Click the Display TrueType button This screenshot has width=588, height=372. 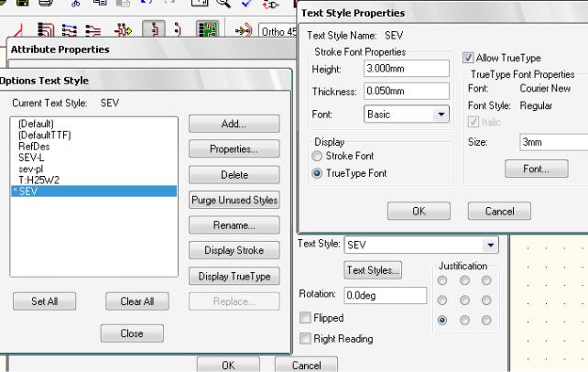click(x=234, y=276)
